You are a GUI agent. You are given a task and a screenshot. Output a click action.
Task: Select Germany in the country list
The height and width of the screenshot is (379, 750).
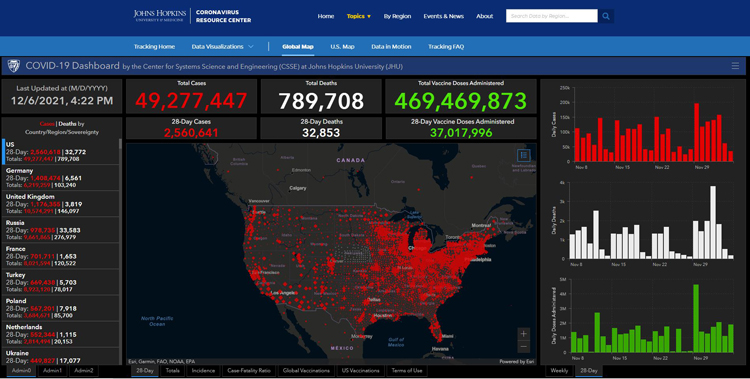click(x=61, y=178)
